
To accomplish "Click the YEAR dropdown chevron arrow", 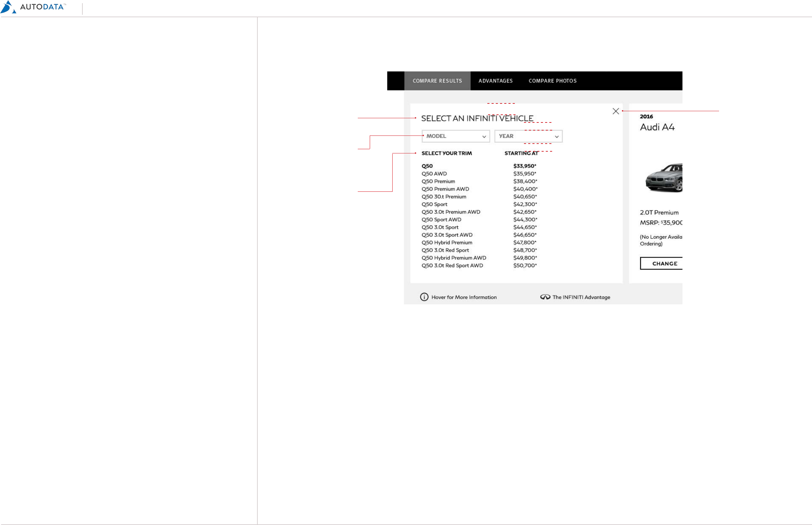I will [x=557, y=137].
